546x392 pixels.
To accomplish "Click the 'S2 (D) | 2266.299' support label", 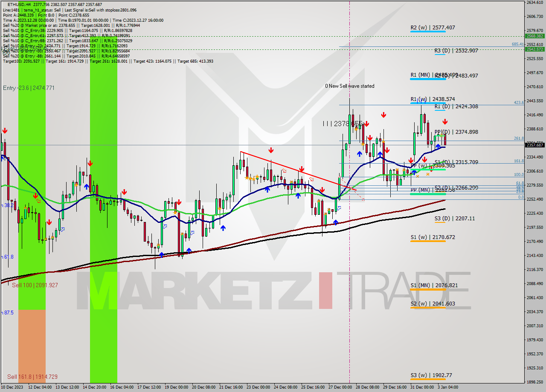I will pyautogui.click(x=456, y=187).
